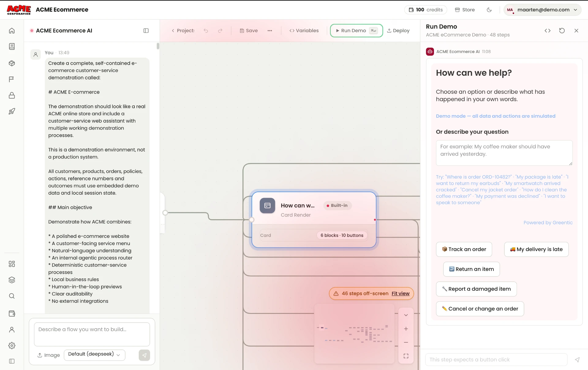The width and height of the screenshot is (588, 370).
Task: Click the card node icon
Action: click(x=267, y=205)
